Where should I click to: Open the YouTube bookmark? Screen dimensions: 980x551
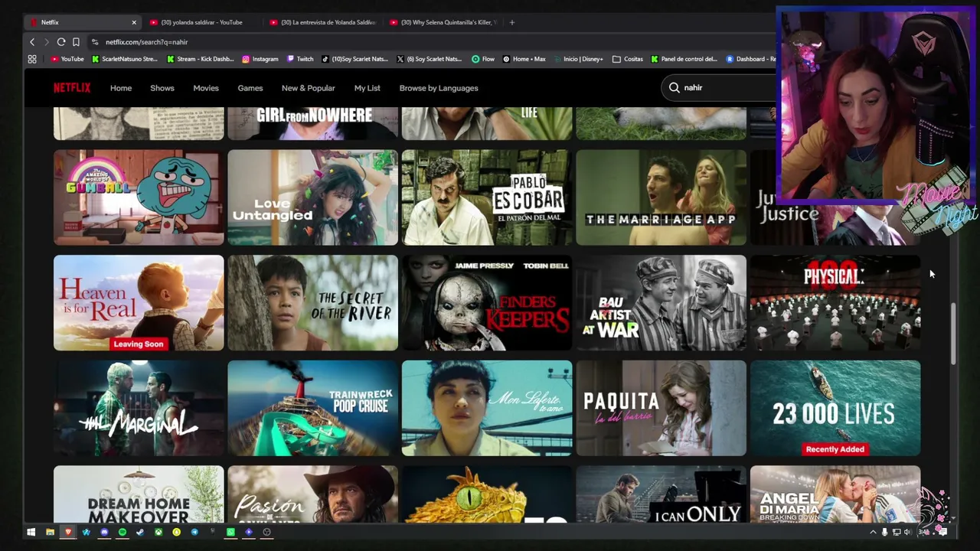click(67, 59)
